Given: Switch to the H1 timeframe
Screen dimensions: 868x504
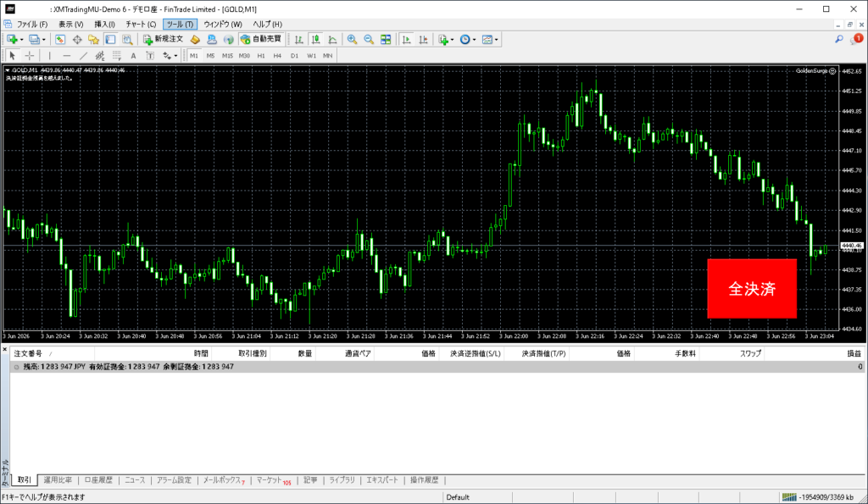Looking at the screenshot, I should point(261,55).
